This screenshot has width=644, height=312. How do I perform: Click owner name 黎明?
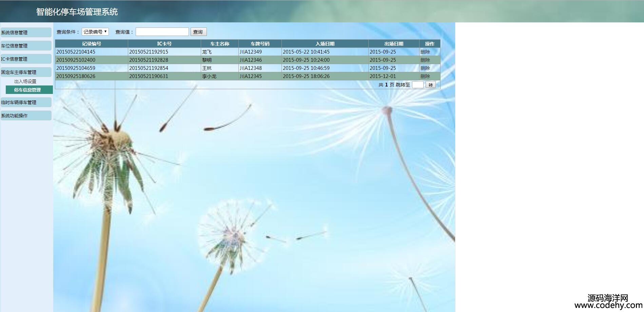207,60
